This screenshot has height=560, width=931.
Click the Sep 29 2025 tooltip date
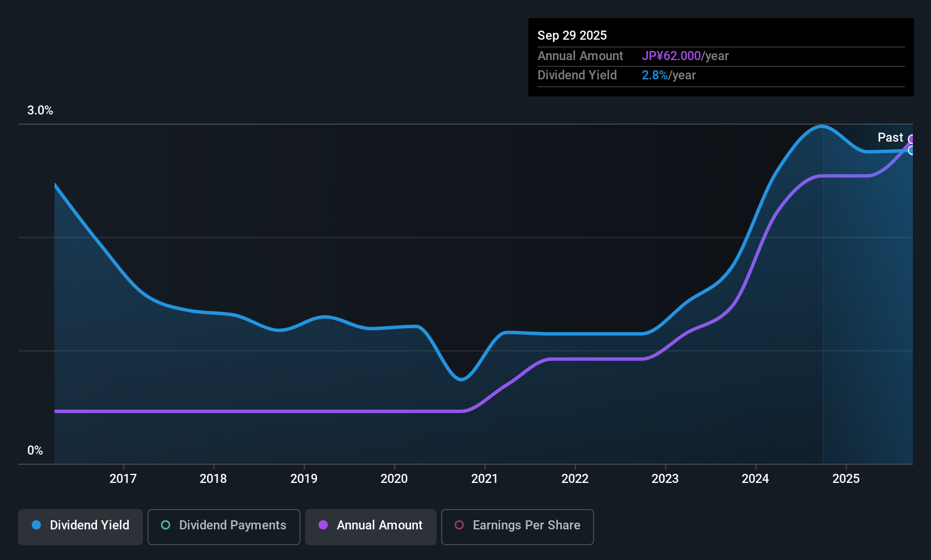click(x=572, y=36)
